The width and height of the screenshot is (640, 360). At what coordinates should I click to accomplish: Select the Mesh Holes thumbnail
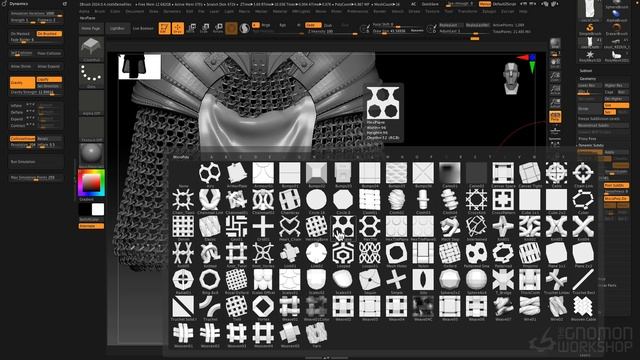click(396, 253)
